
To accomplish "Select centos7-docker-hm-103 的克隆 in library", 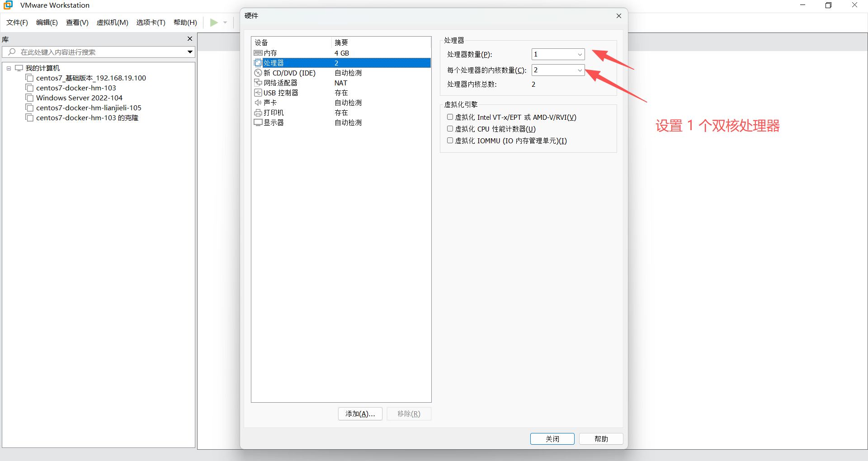I will 87,118.
